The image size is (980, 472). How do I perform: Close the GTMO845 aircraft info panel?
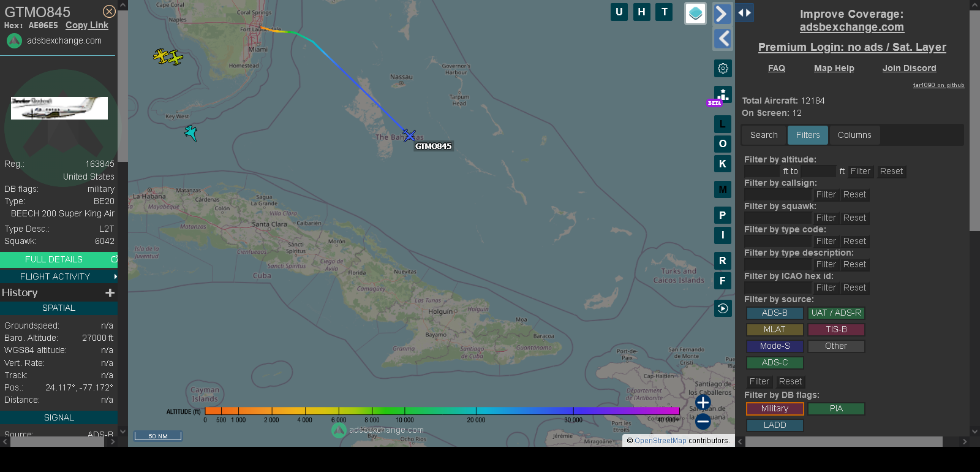[x=109, y=12]
